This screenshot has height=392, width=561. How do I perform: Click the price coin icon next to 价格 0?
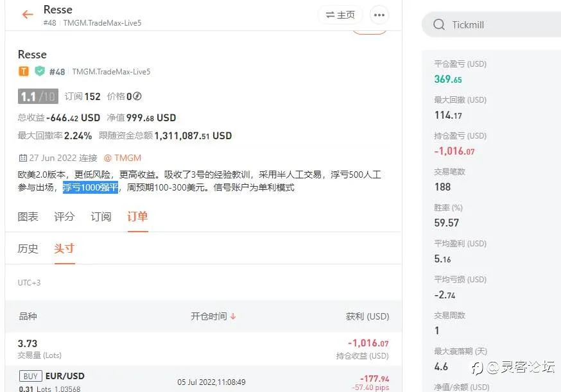(x=137, y=96)
